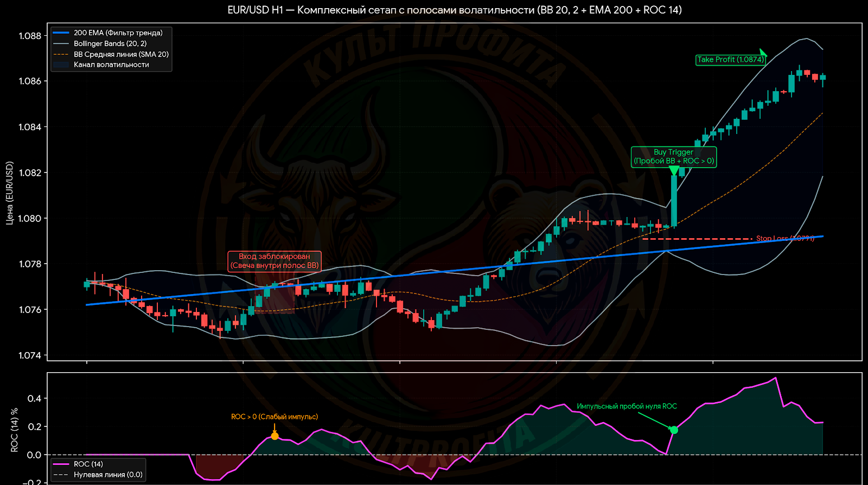Click the green dot marker on the ROC line
Image resolution: width=868 pixels, height=485 pixels.
coord(674,430)
